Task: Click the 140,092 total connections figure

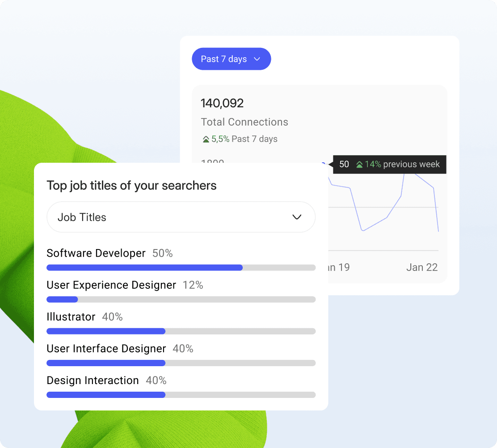Action: [x=222, y=103]
